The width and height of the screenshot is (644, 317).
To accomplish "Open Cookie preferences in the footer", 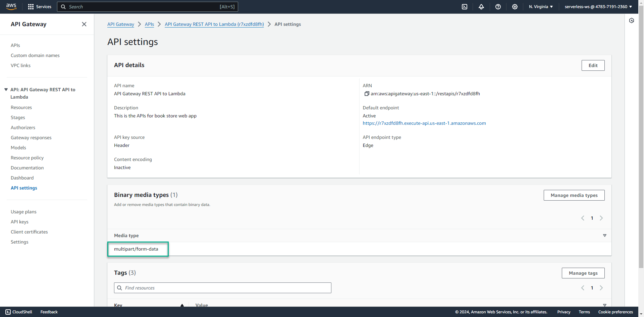I will 615,312.
